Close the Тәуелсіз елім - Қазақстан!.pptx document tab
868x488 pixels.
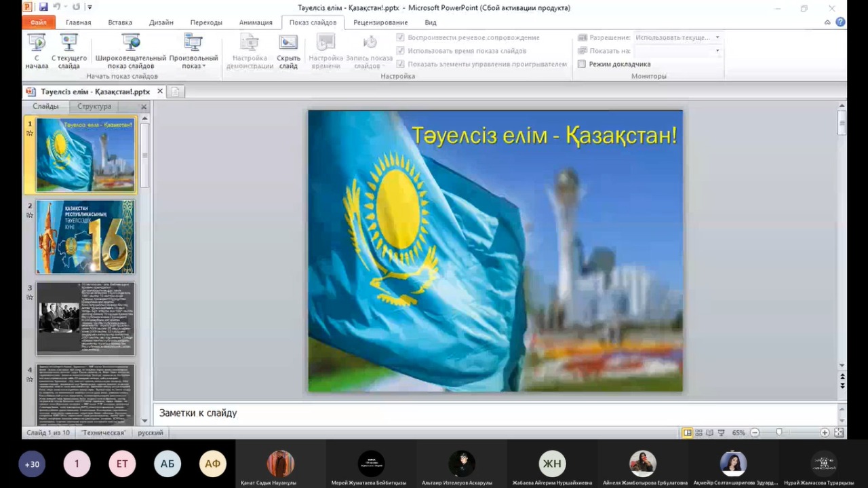click(160, 91)
